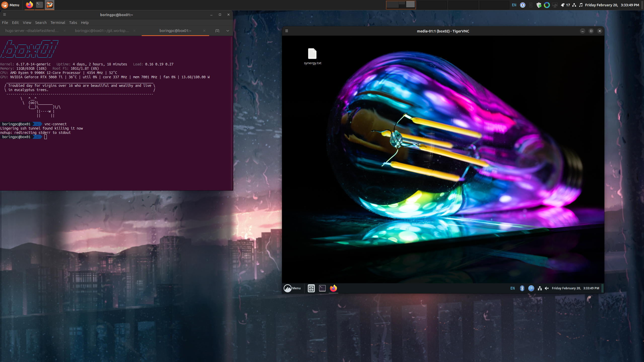Viewport: 644px width, 362px height.
Task: Open a terminal from the VNC taskbar
Action: (x=322, y=288)
